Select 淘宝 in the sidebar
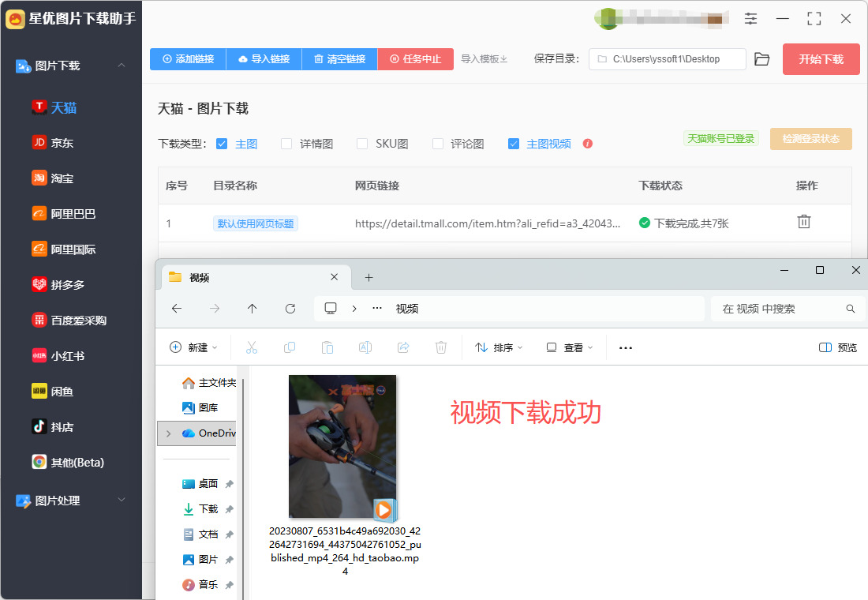 point(53,178)
